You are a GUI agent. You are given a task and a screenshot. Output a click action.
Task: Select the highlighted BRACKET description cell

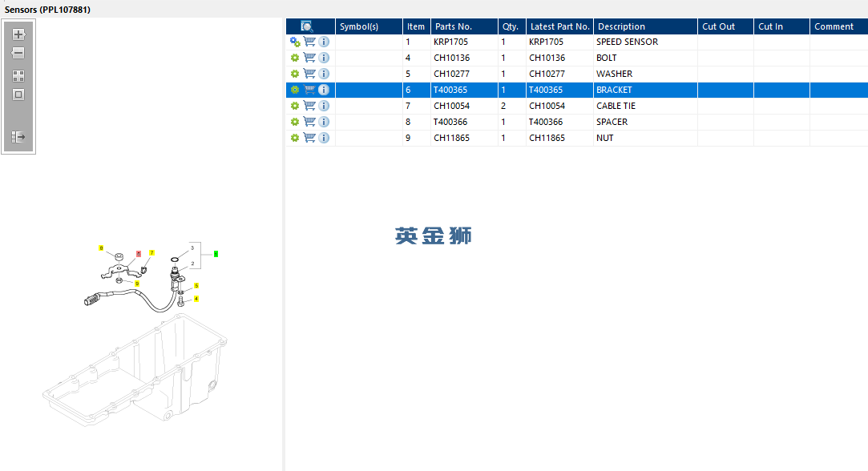coord(645,90)
